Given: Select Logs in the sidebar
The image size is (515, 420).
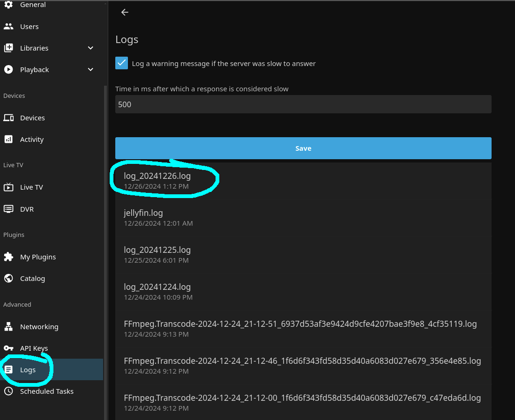Looking at the screenshot, I should coord(28,370).
